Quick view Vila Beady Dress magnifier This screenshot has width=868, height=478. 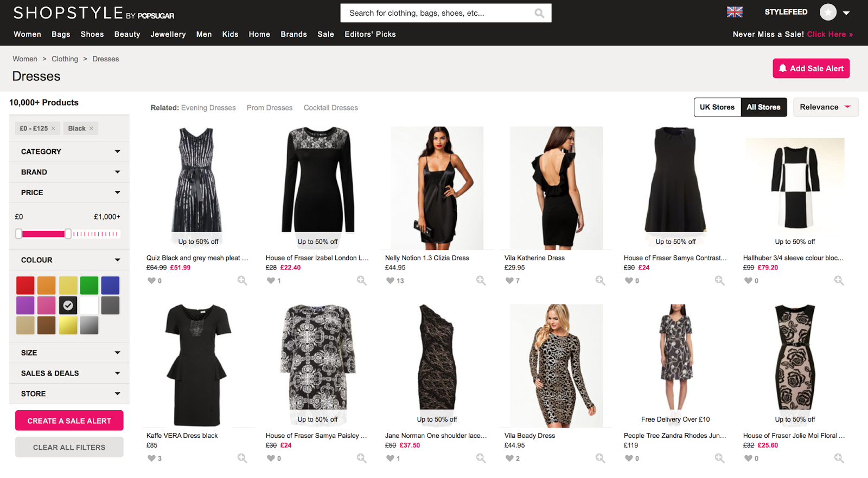tap(600, 458)
